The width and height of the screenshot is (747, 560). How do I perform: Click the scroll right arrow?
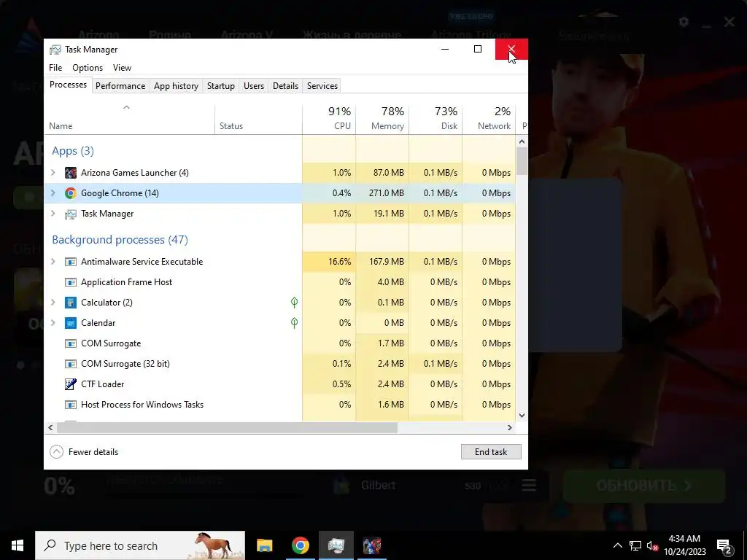510,427
